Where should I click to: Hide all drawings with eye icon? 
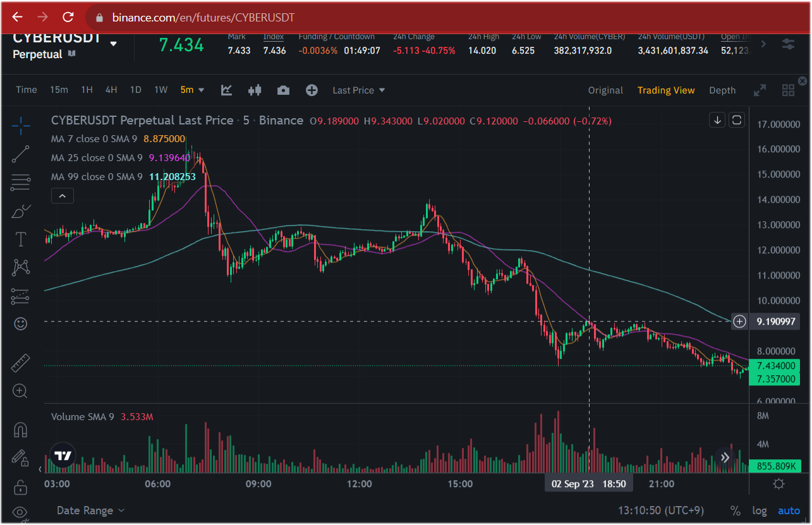21,512
